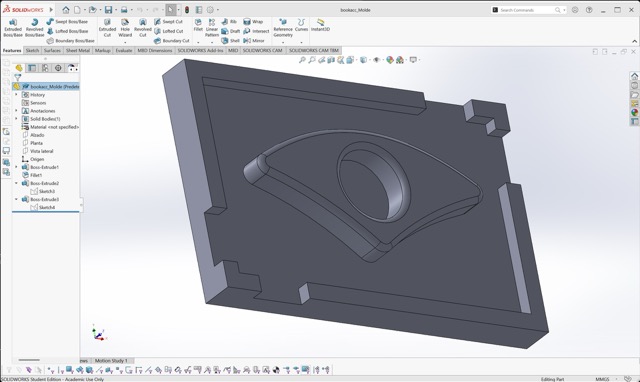The width and height of the screenshot is (640, 382).
Task: Click the Home icon in the title bar
Action: (x=66, y=10)
